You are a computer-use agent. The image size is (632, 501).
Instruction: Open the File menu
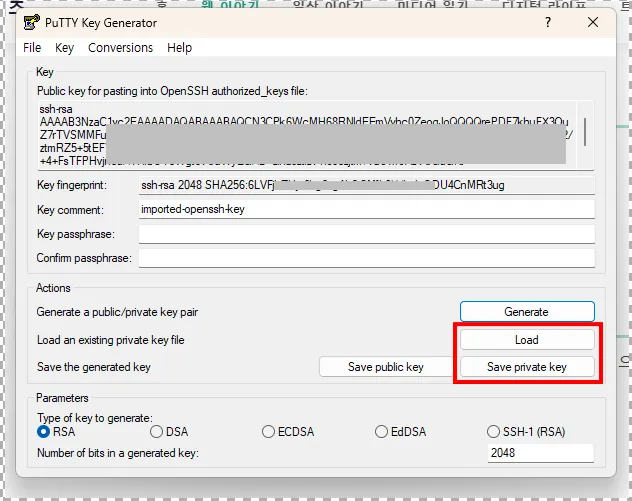click(32, 48)
